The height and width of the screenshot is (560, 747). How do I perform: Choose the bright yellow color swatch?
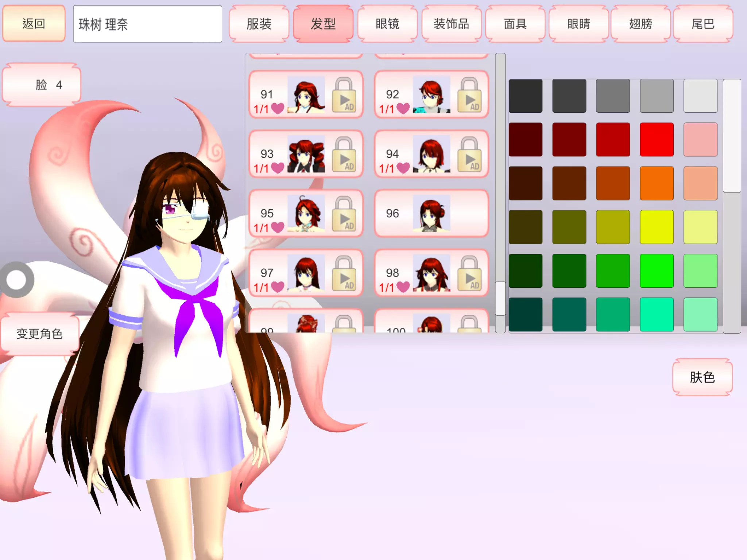point(657,227)
